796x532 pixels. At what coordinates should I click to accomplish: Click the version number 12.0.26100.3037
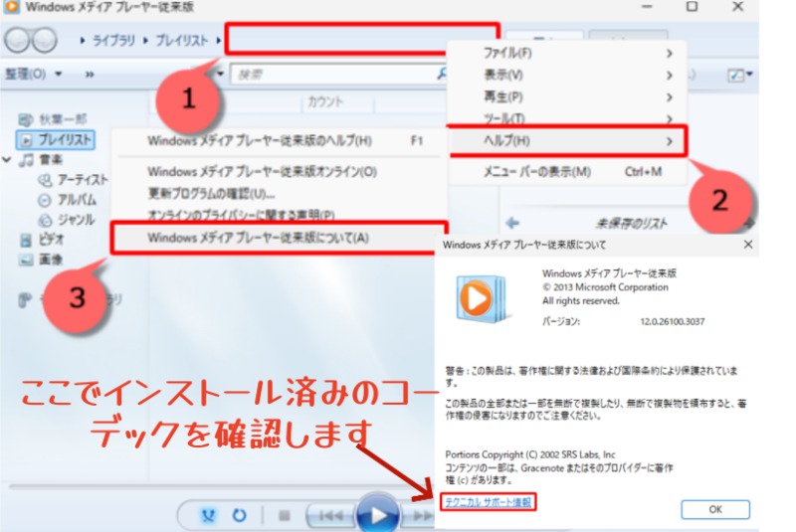(673, 321)
